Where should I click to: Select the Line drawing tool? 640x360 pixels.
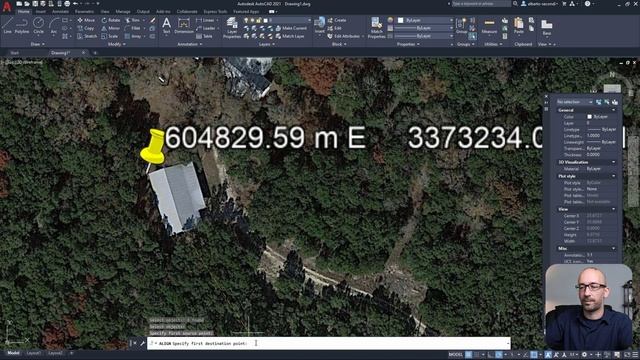pyautogui.click(x=8, y=25)
